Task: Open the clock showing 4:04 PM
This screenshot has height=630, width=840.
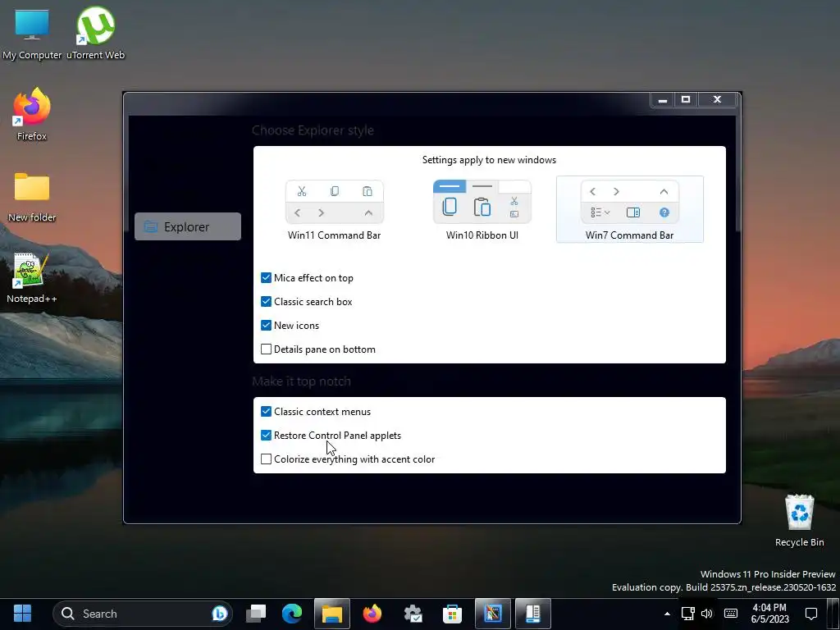Action: 769,614
